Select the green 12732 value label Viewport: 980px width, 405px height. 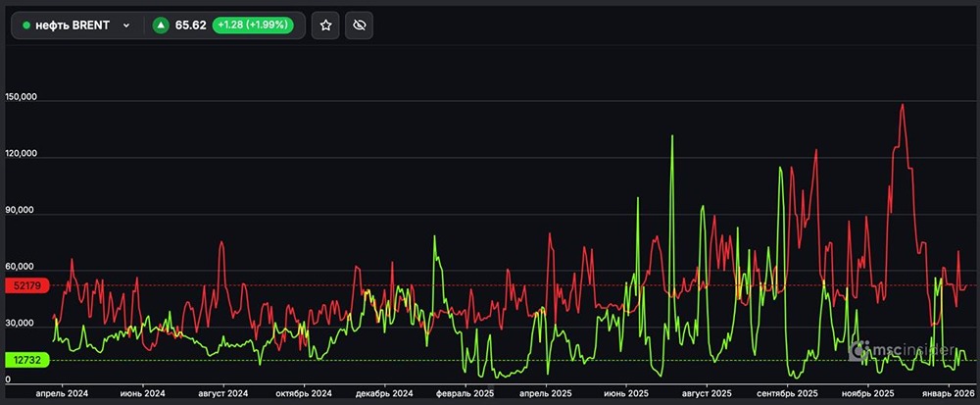coord(24,360)
